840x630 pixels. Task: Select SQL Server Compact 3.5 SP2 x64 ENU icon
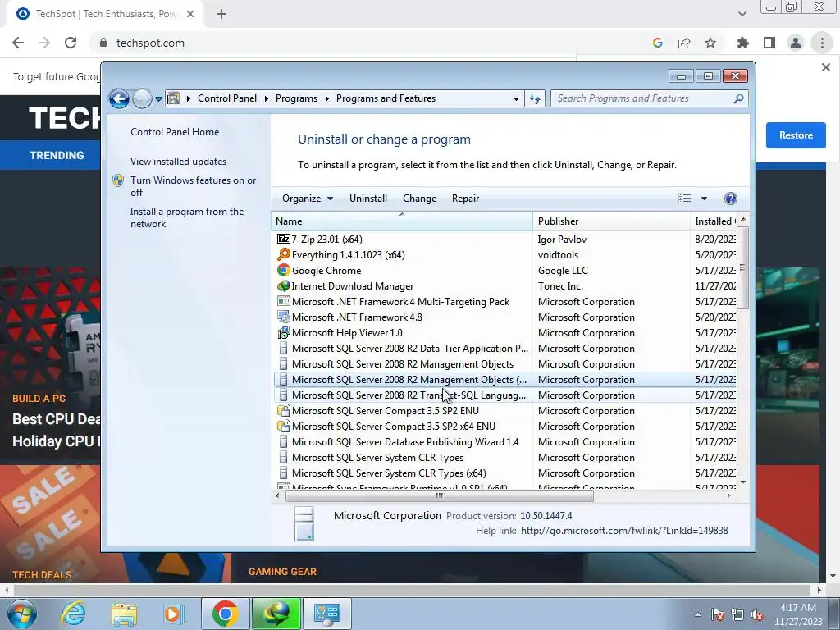tap(283, 426)
